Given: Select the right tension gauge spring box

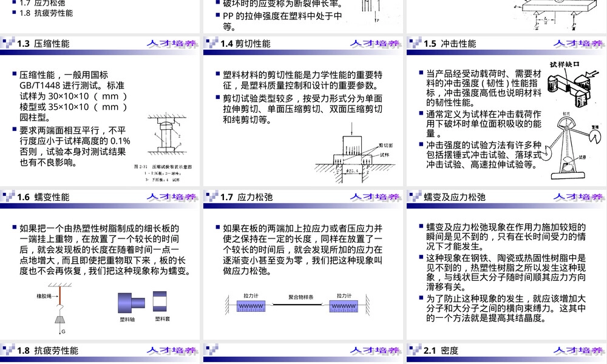Looking at the screenshot, I should click(x=344, y=306).
